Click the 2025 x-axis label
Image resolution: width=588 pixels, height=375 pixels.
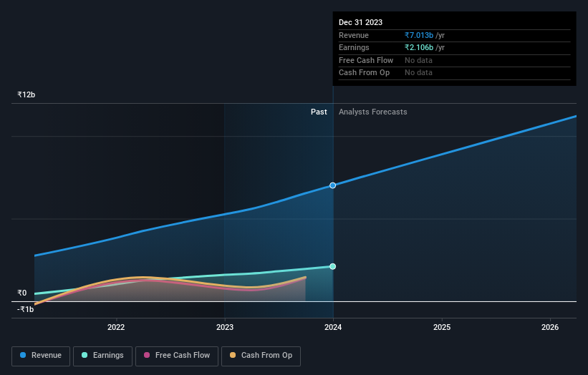tap(442, 327)
